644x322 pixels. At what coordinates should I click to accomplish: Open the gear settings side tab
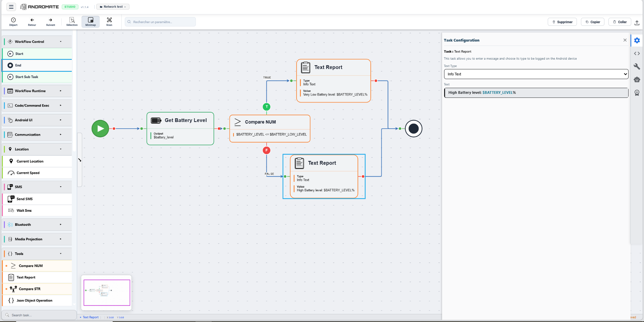point(637,41)
